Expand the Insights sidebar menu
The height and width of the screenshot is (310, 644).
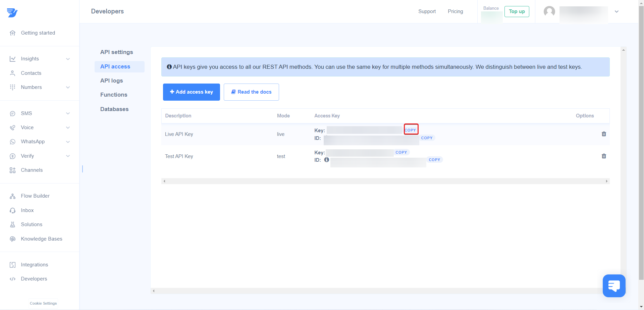pos(68,59)
